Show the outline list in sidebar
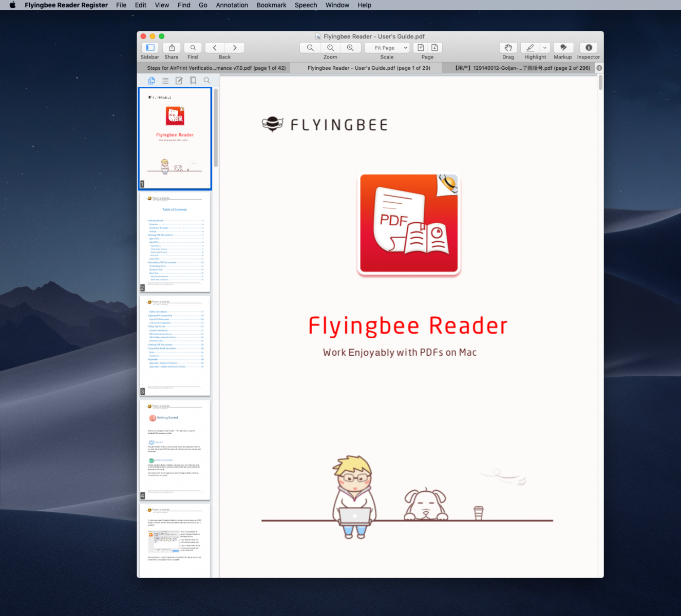This screenshot has height=616, width=681. click(165, 81)
